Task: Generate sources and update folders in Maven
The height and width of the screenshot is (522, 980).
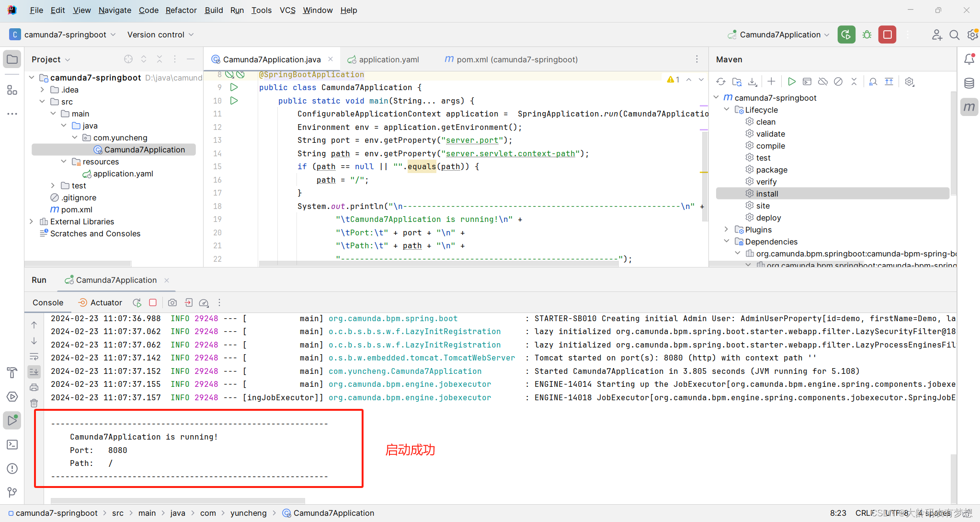Action: 737,82
